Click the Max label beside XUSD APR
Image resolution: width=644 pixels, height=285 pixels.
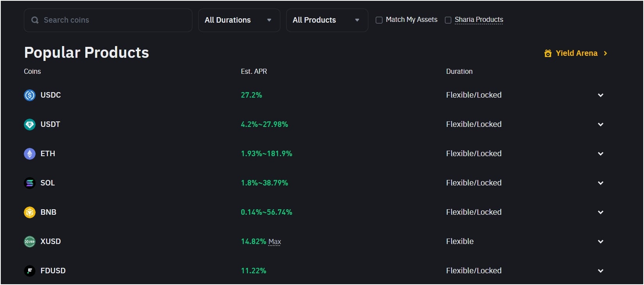tap(274, 242)
